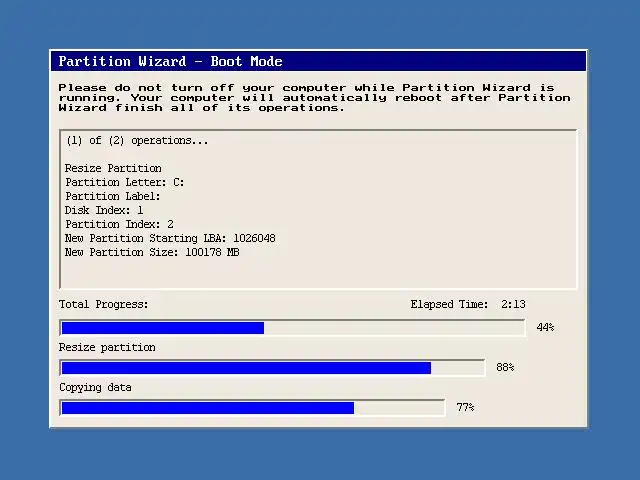Click the 44% total progress value
This screenshot has width=640, height=480.
[x=545, y=327]
